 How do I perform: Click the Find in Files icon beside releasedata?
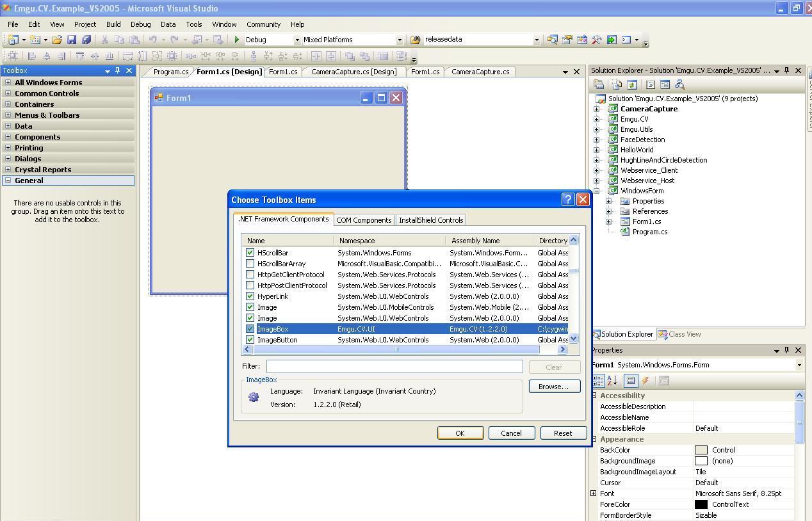click(415, 40)
